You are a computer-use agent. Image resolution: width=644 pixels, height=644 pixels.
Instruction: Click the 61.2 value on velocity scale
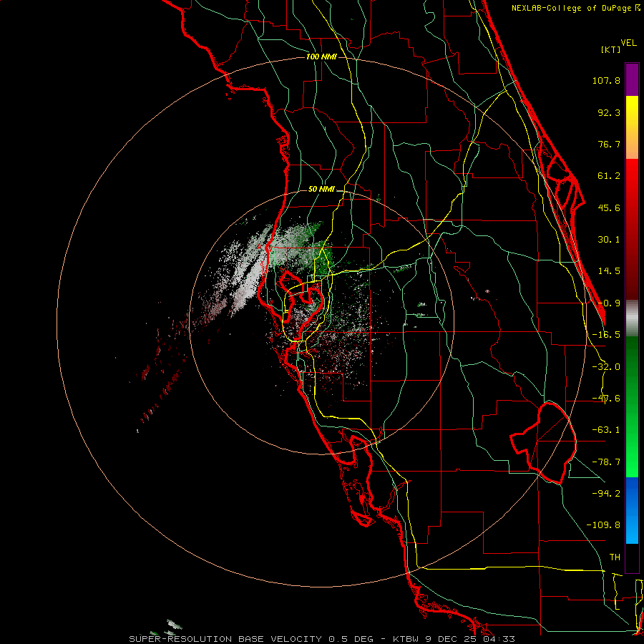tap(609, 176)
